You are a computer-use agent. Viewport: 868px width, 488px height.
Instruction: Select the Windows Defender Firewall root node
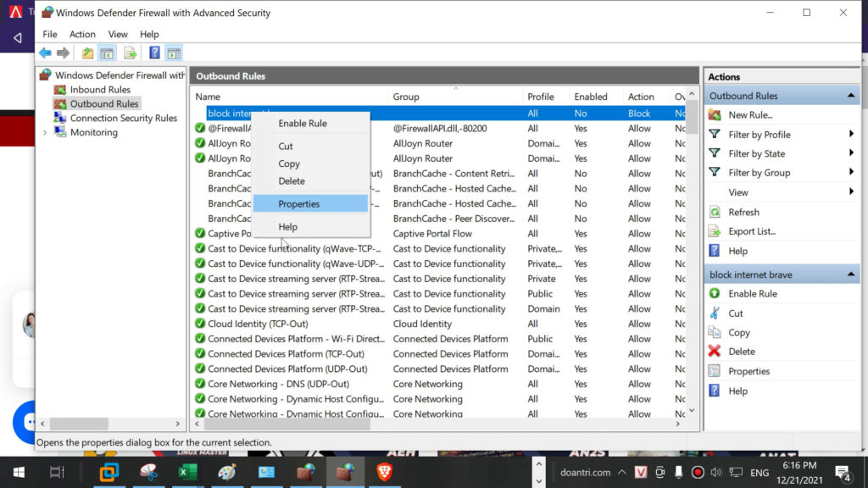pos(120,75)
